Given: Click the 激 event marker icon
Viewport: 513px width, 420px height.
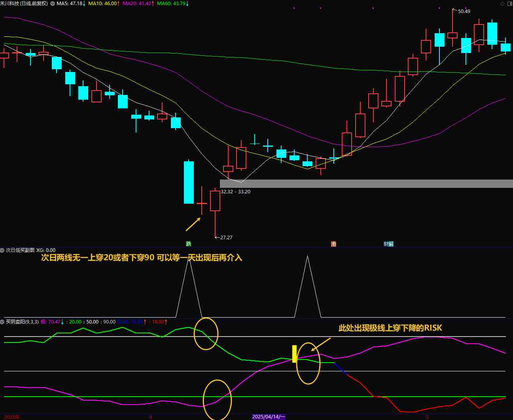Looking at the screenshot, I should (333, 244).
